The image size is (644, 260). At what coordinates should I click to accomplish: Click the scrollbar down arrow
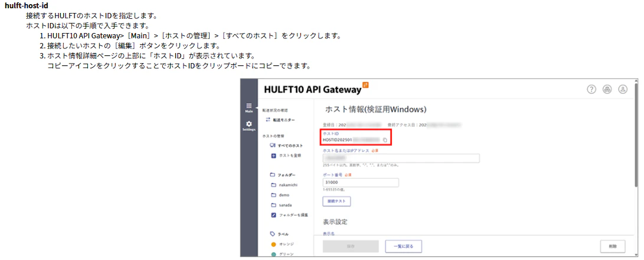(636, 254)
